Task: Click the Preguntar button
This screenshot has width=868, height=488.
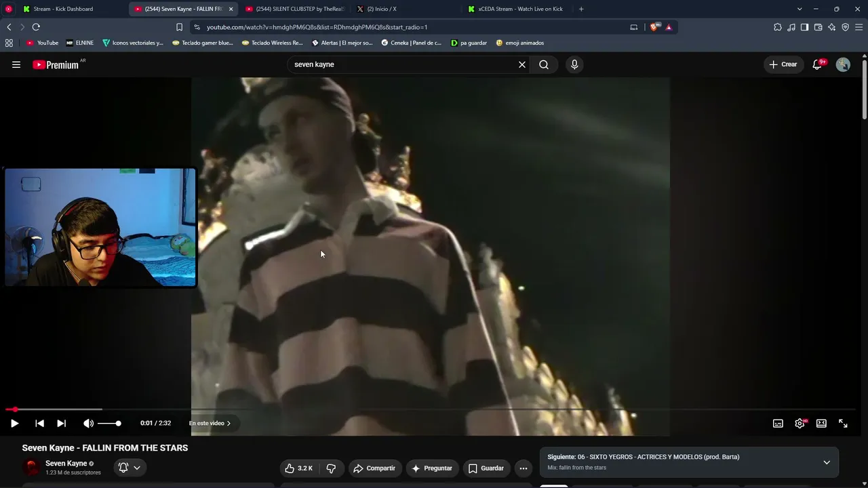Action: pyautogui.click(x=432, y=468)
